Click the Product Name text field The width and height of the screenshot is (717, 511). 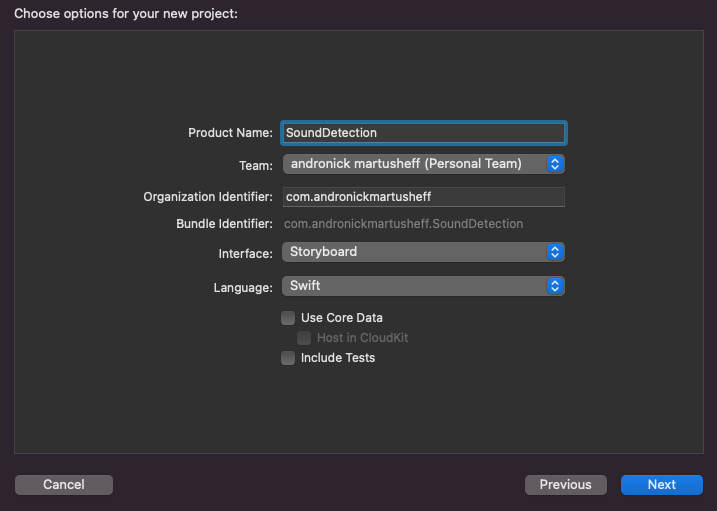[x=423, y=132]
